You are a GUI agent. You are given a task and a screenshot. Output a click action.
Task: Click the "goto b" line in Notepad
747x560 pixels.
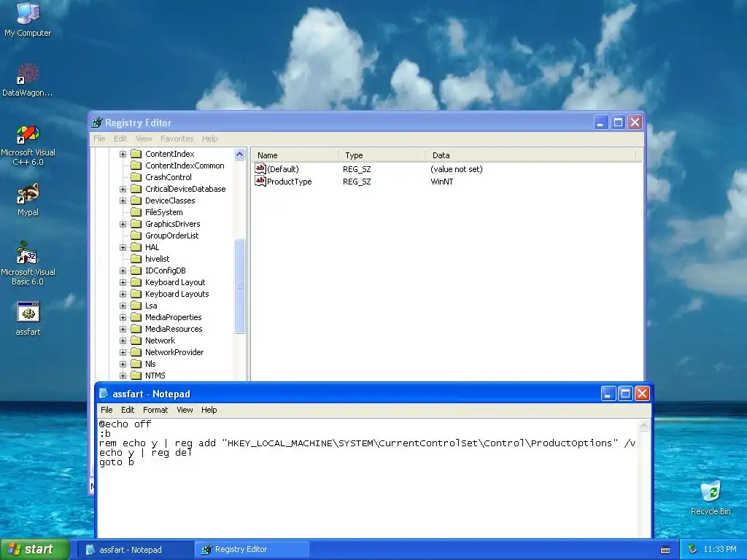coord(116,462)
